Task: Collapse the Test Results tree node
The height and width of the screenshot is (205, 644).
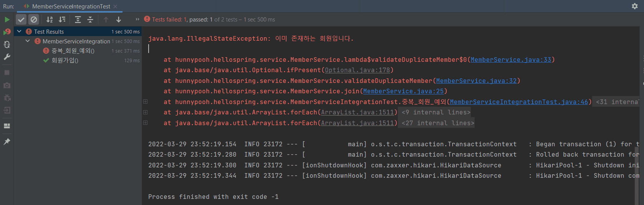Action: [x=19, y=31]
